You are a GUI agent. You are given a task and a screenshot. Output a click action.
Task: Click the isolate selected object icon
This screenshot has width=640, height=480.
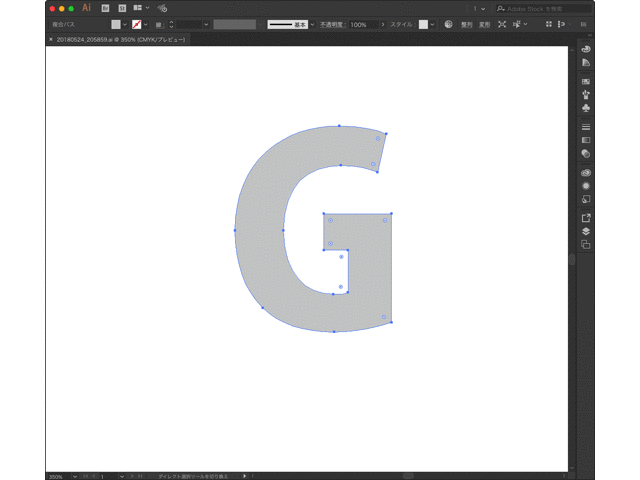click(x=502, y=24)
